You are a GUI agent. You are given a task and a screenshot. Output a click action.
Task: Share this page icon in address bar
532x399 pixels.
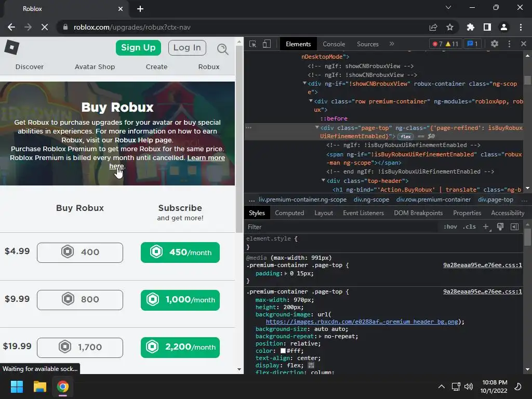click(x=433, y=27)
